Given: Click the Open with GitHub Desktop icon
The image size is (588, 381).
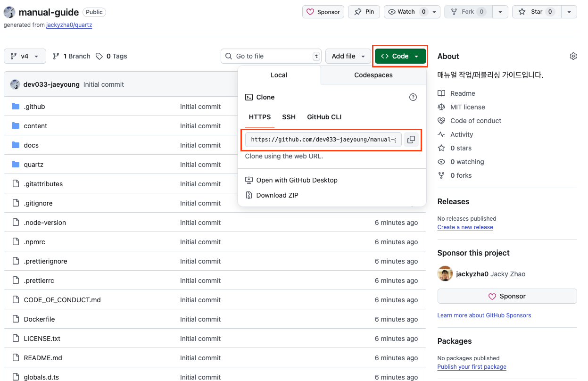Looking at the screenshot, I should (249, 180).
